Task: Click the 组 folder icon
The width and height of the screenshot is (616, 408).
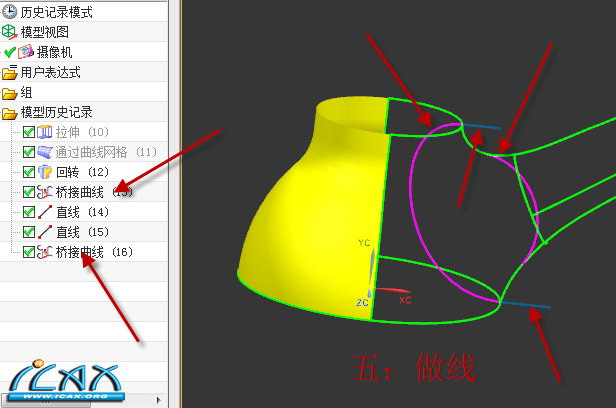Action: 9,93
